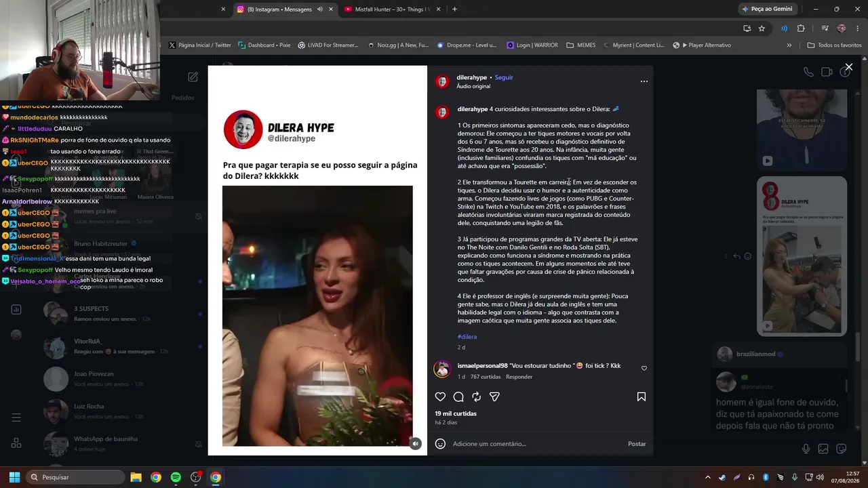Open a new browser tab
This screenshot has height=488, width=868.
pyautogui.click(x=454, y=9)
